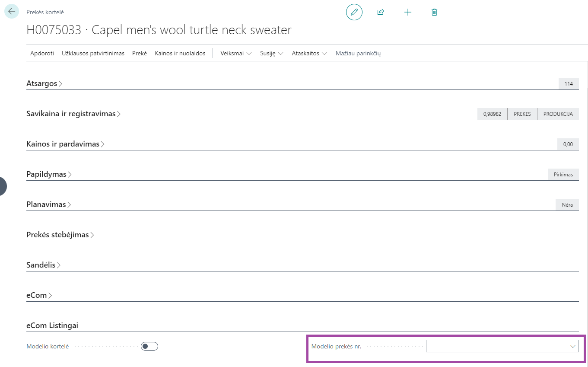The height and width of the screenshot is (367, 588).
Task: Delete item with trash icon
Action: pos(435,12)
